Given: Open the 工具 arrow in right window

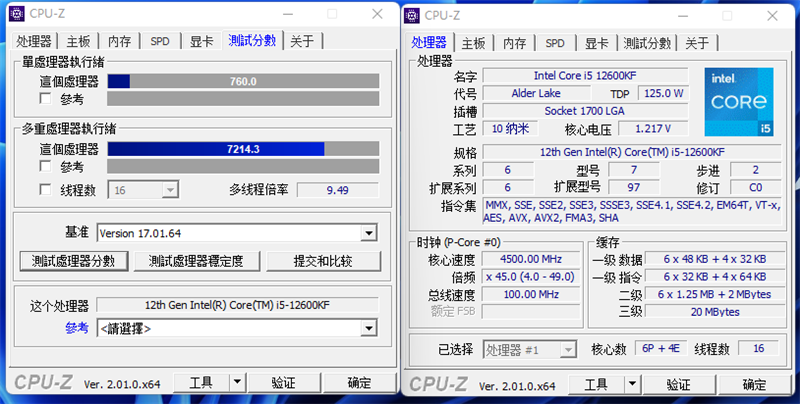Looking at the screenshot, I should (x=633, y=384).
